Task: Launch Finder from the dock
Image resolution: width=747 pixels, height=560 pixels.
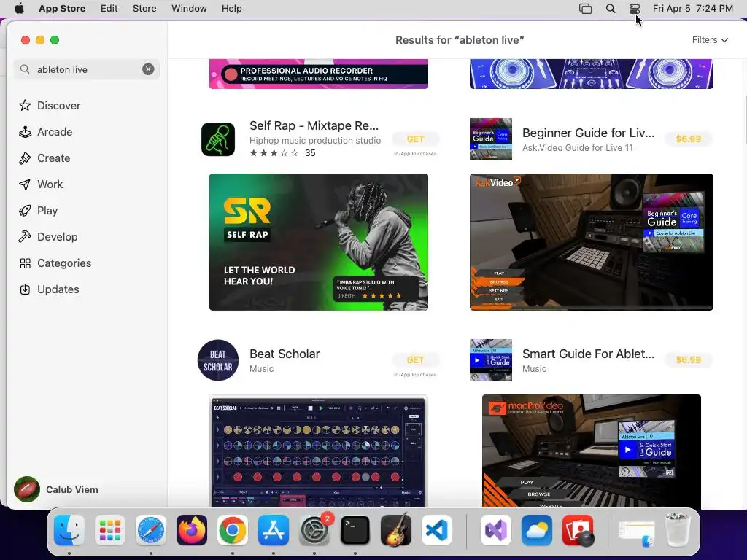Action: coord(69,531)
